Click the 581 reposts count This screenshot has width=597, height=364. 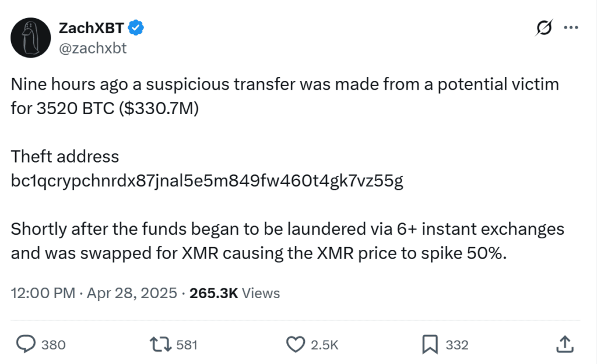coord(187,345)
